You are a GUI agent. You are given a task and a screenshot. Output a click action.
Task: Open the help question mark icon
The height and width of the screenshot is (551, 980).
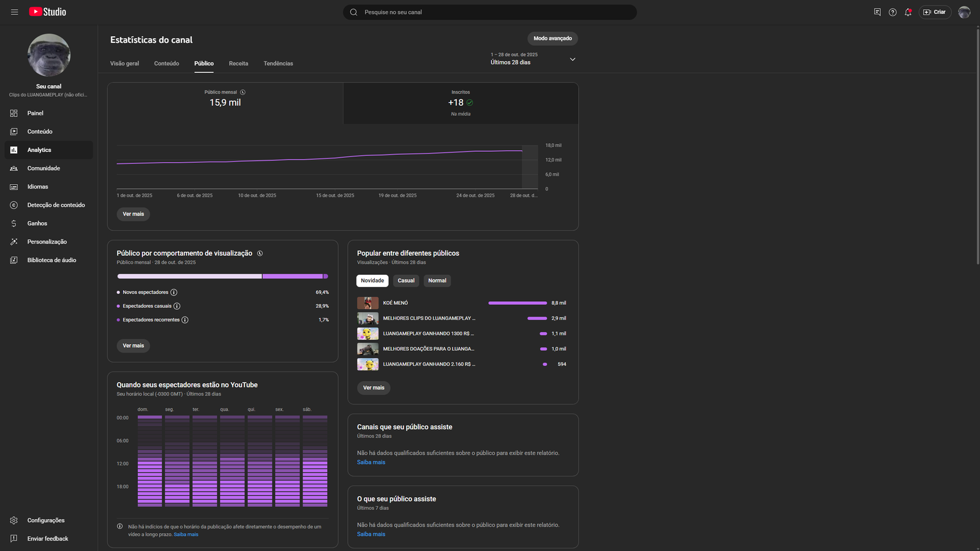[x=892, y=12]
